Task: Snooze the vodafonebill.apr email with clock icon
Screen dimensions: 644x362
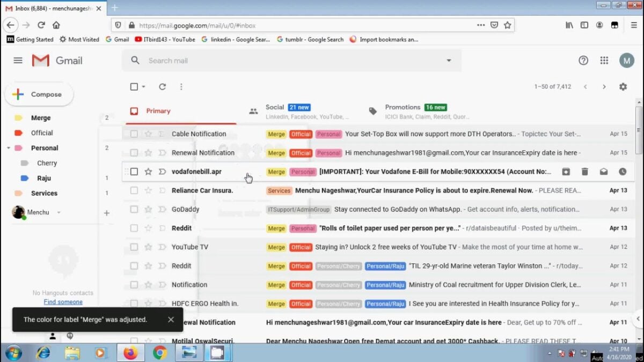Action: [623, 172]
